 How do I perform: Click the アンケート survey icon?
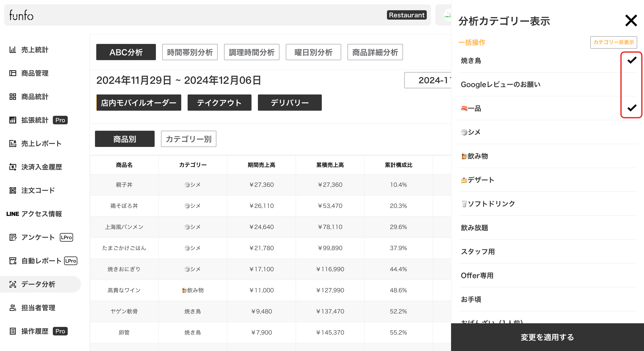13,237
